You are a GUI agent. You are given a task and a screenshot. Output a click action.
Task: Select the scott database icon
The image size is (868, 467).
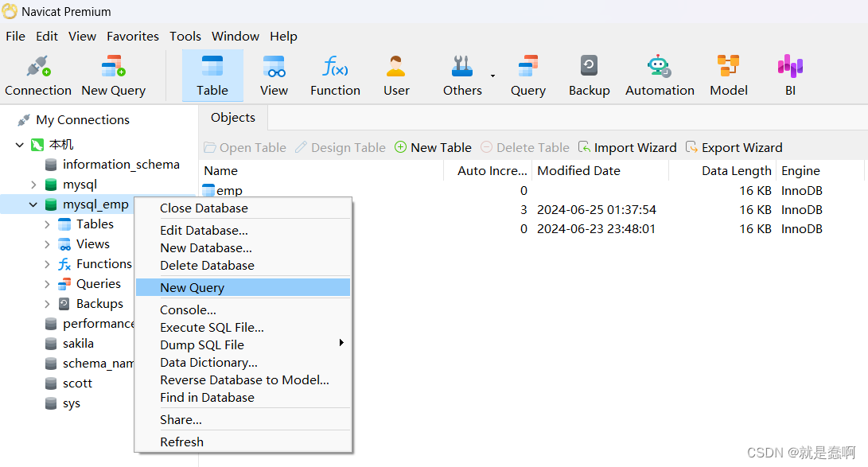51,384
